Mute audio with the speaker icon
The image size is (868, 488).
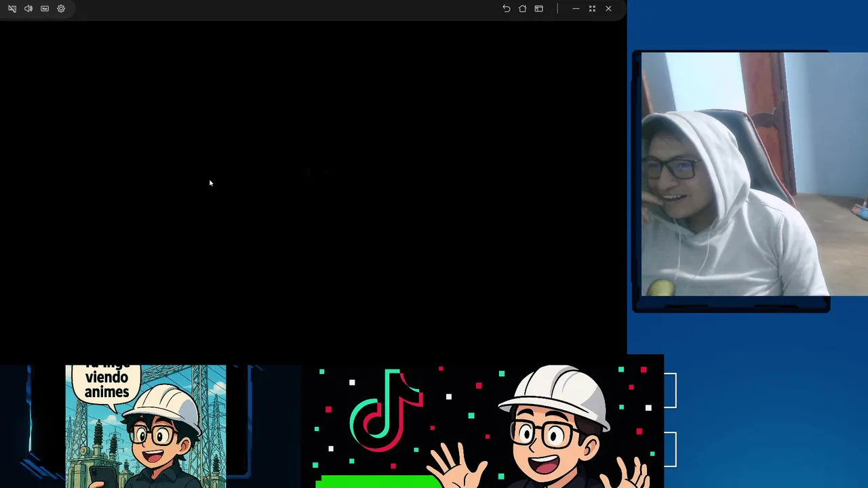point(28,9)
